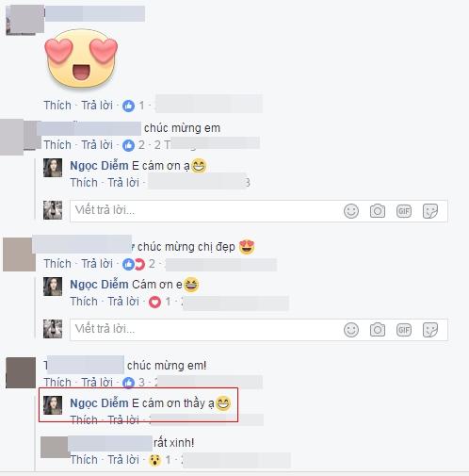
Task: Attach photo via camera icon in second reply box
Action: pyautogui.click(x=378, y=330)
